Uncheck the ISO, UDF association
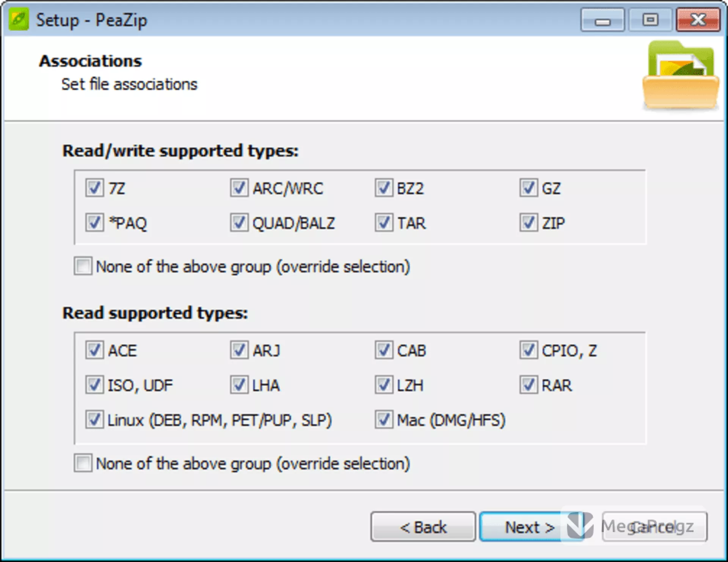The image size is (728, 562). coord(94,385)
